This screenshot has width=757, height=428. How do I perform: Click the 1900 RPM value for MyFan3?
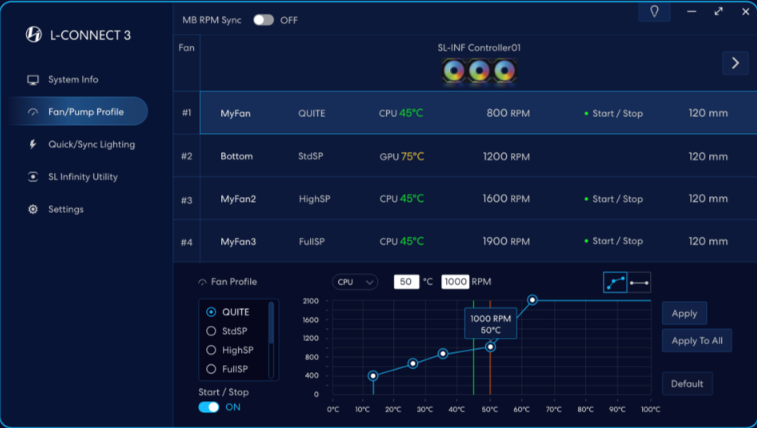[x=506, y=241]
